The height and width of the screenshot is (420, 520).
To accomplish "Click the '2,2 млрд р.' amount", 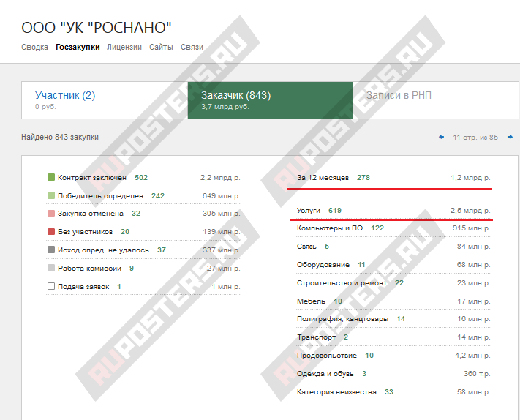I will point(220,178).
